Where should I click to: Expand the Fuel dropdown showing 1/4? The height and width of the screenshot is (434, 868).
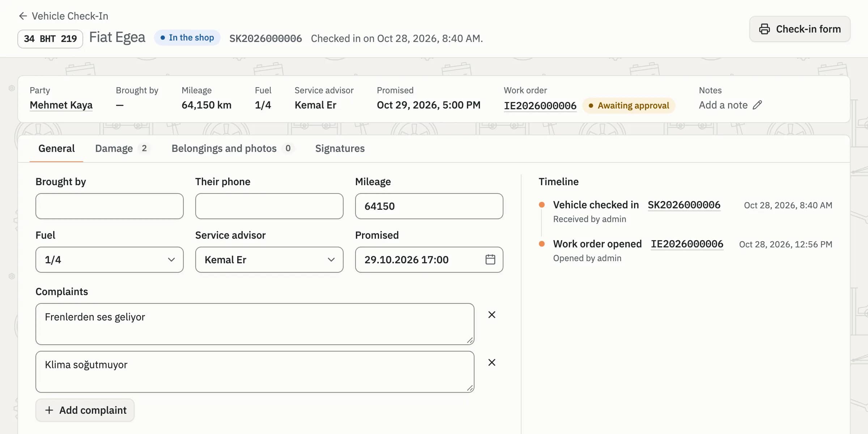pyautogui.click(x=110, y=260)
